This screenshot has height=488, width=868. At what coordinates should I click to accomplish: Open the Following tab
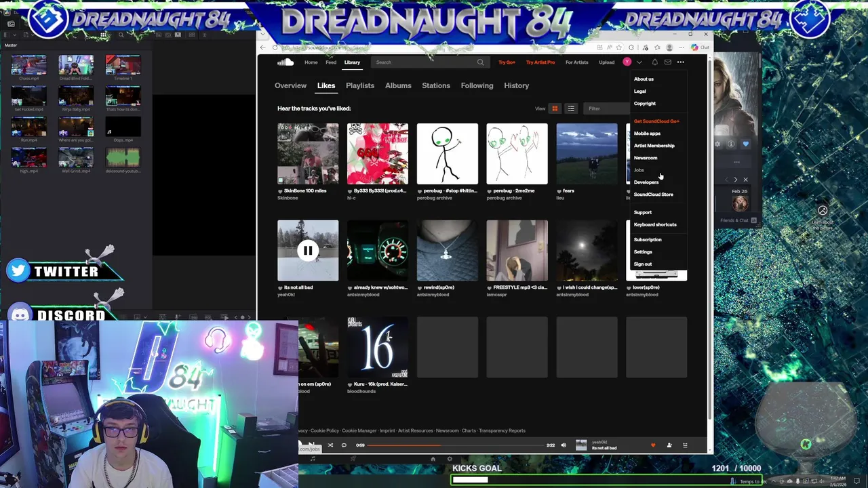477,85
